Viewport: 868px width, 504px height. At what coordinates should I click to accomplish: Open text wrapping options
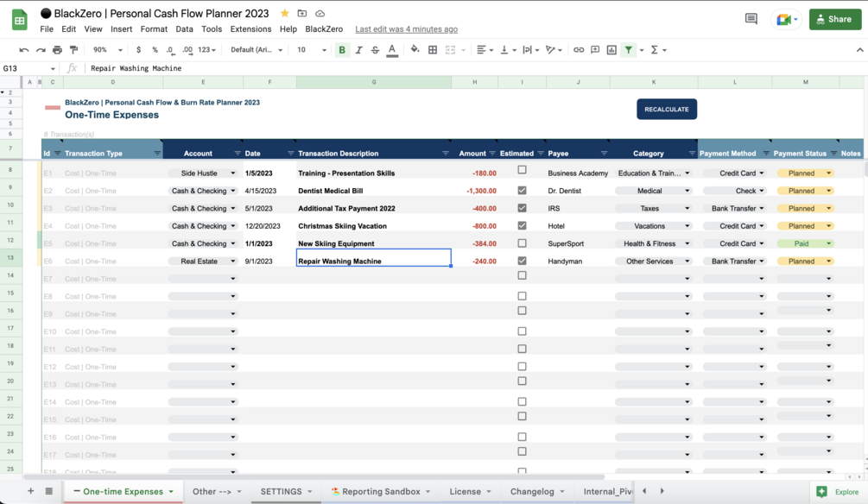(530, 50)
